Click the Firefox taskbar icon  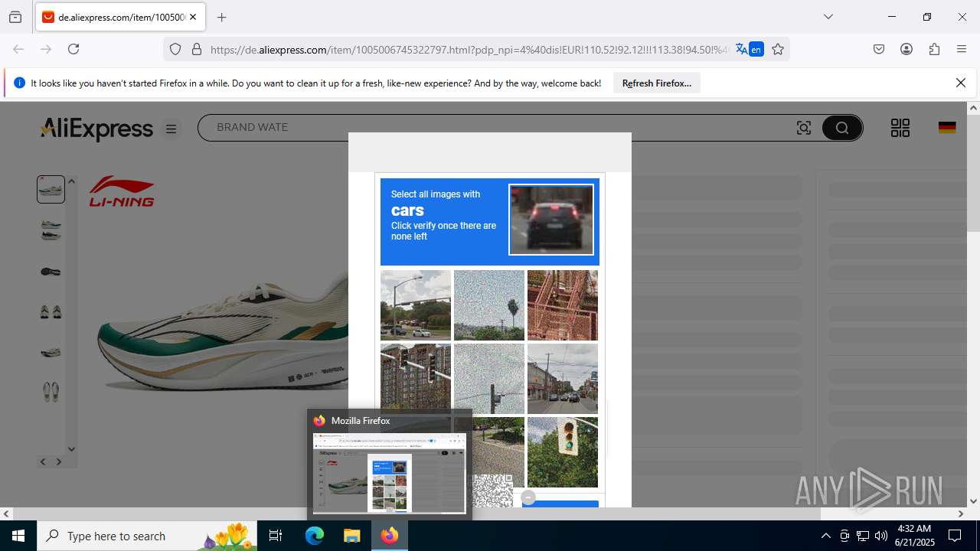point(390,536)
